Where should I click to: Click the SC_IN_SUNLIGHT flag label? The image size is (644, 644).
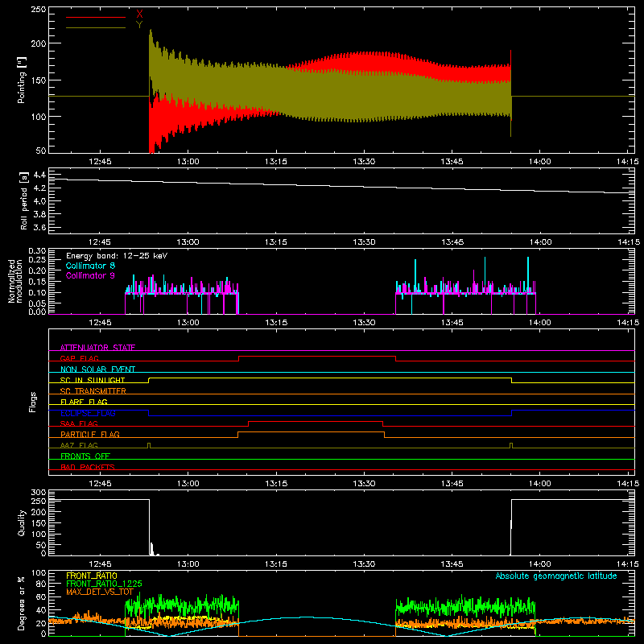(x=93, y=380)
